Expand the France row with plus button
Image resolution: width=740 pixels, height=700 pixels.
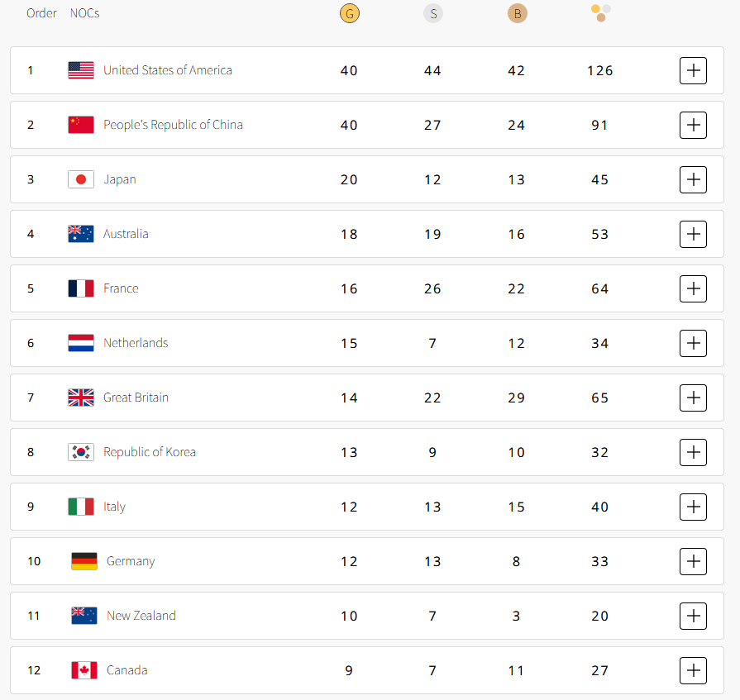coord(693,288)
